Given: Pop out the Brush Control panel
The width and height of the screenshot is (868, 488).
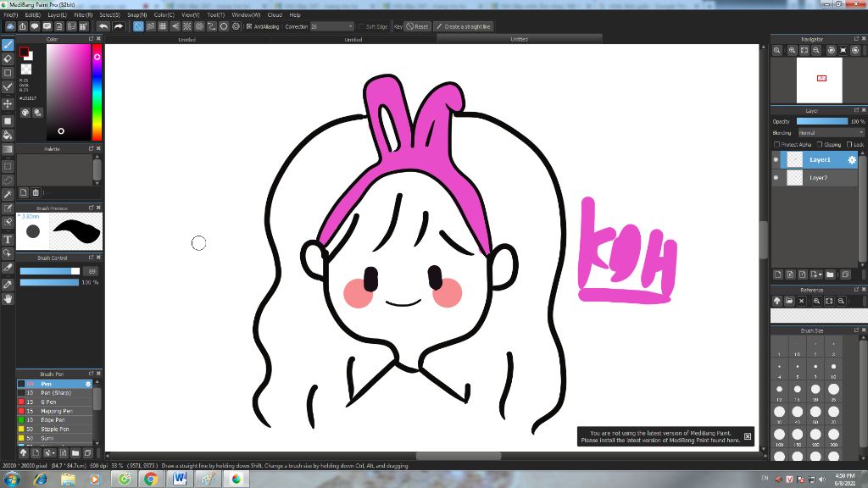Looking at the screenshot, I should (x=92, y=258).
